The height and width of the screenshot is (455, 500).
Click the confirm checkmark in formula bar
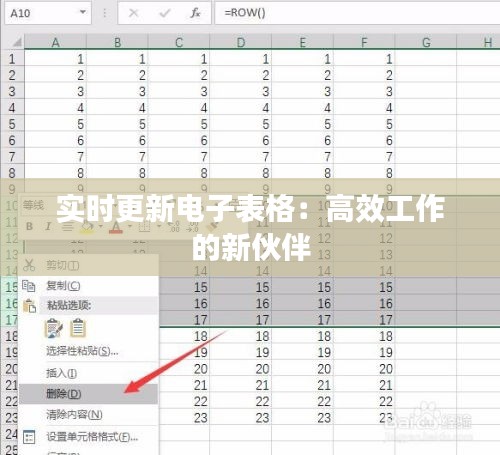(x=165, y=13)
